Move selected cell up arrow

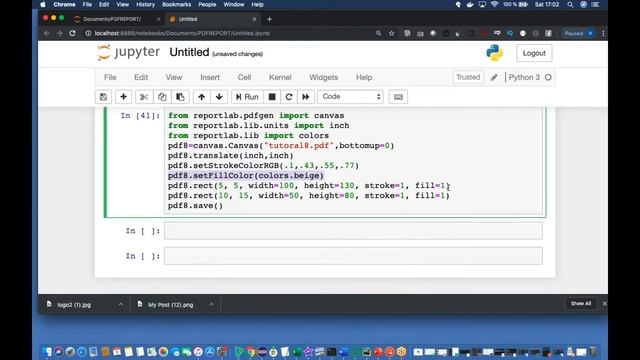point(201,97)
